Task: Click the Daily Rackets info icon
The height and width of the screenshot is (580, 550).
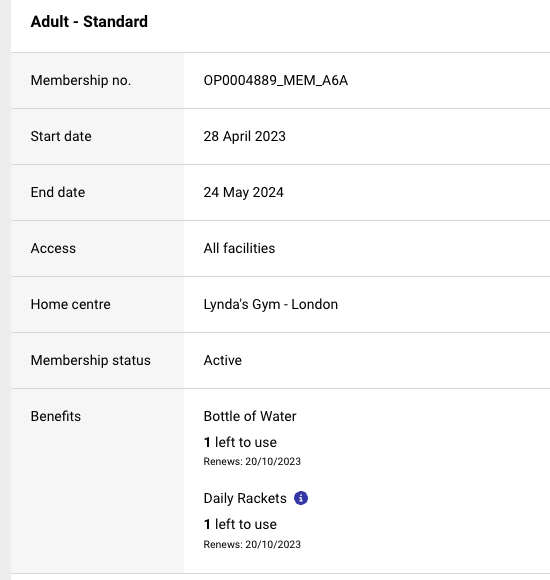Action: point(301,498)
